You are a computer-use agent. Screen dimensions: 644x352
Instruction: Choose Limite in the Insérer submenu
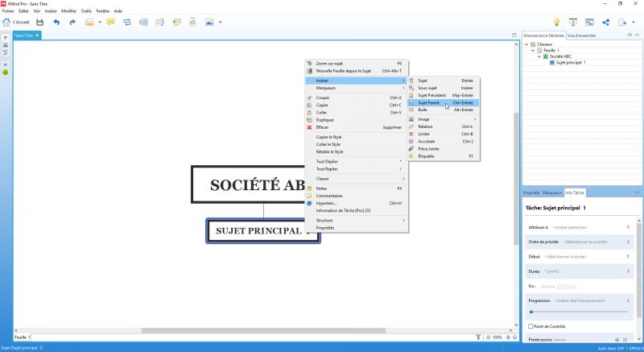444,134
